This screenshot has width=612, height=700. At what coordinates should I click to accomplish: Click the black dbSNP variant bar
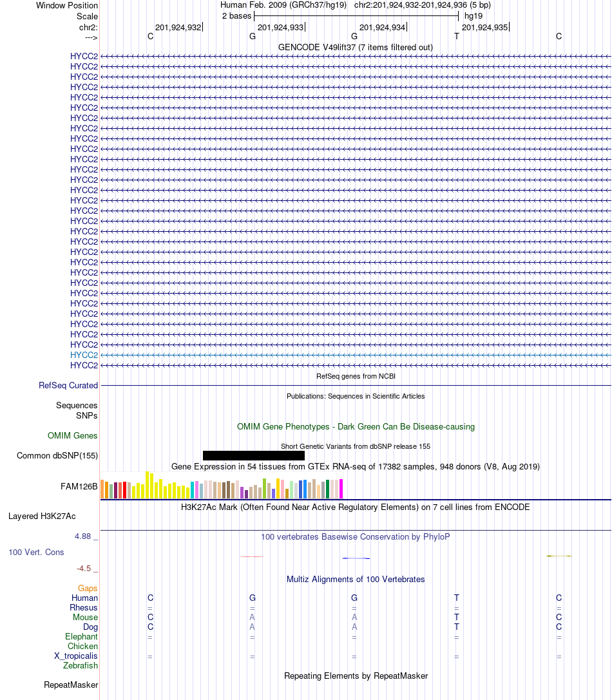(x=254, y=456)
